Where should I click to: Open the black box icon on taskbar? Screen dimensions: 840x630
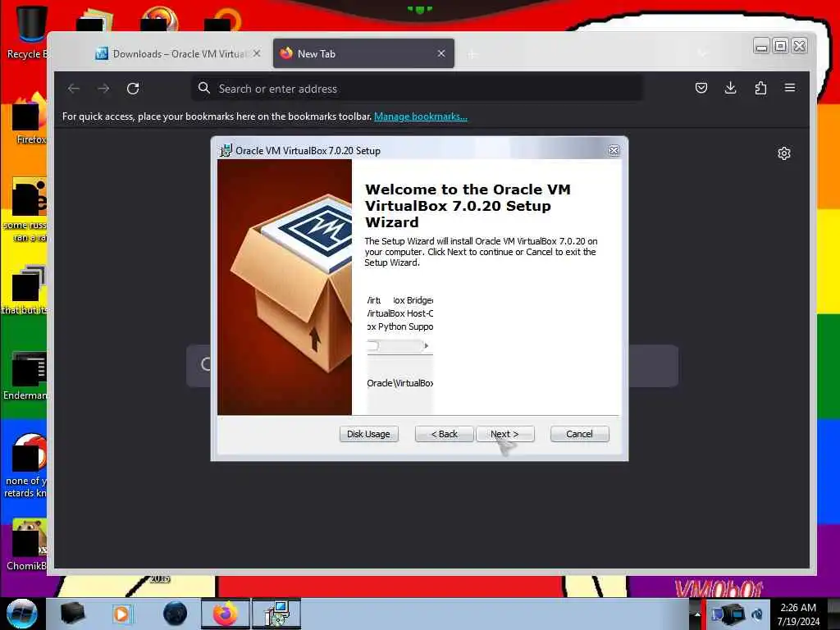pos(72,614)
